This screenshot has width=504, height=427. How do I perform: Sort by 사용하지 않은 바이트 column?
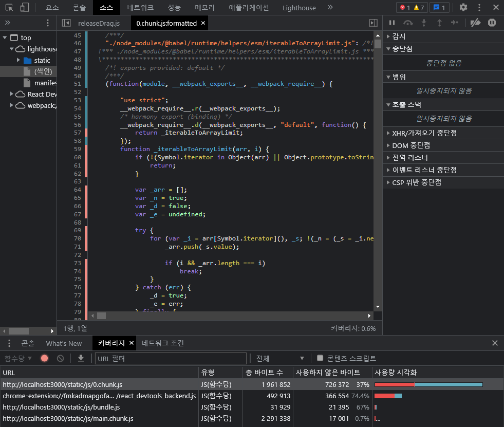click(332, 373)
